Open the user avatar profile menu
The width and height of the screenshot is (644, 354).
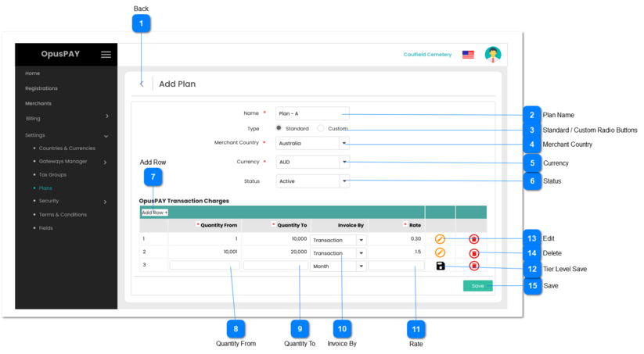(x=492, y=55)
